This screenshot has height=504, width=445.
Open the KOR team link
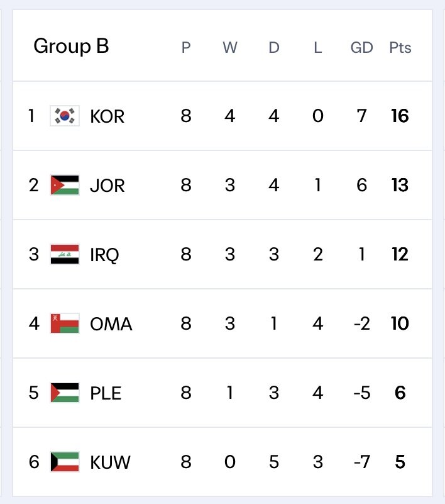(x=107, y=116)
